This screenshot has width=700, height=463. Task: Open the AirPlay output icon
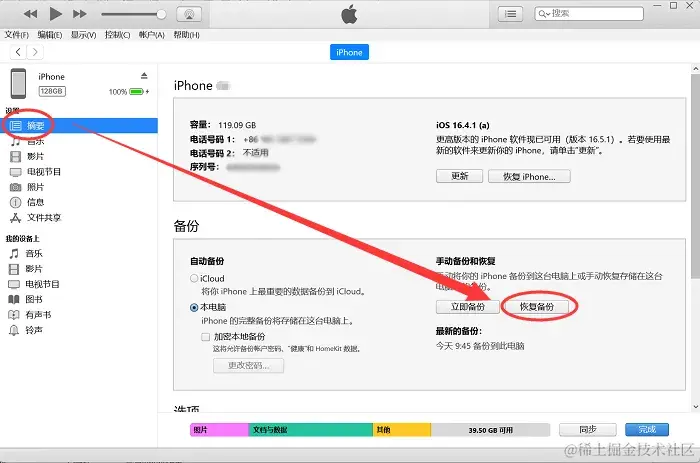(189, 14)
